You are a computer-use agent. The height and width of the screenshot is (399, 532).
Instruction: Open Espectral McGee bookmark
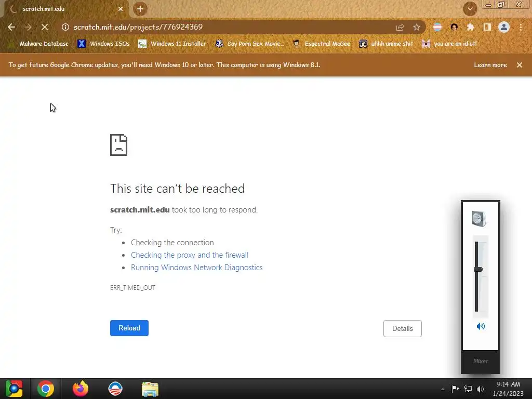tap(321, 44)
